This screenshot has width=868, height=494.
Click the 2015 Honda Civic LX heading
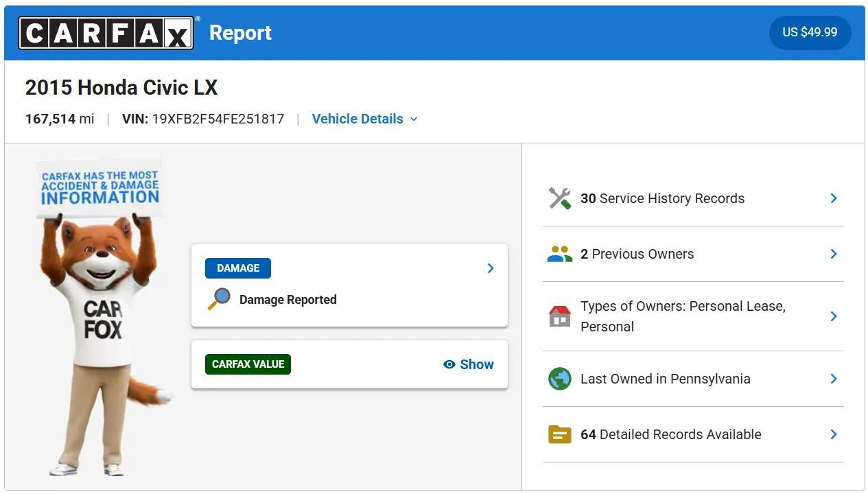click(x=121, y=88)
